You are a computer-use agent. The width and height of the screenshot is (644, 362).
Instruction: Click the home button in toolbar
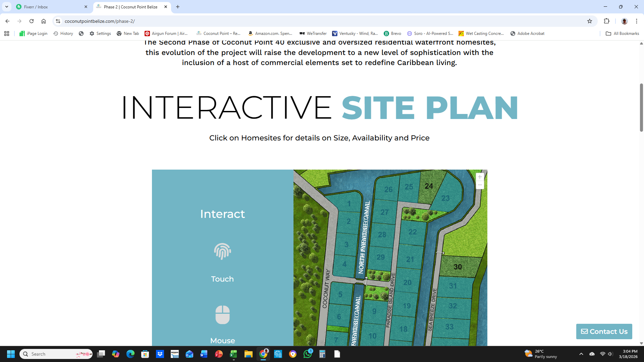click(x=44, y=21)
